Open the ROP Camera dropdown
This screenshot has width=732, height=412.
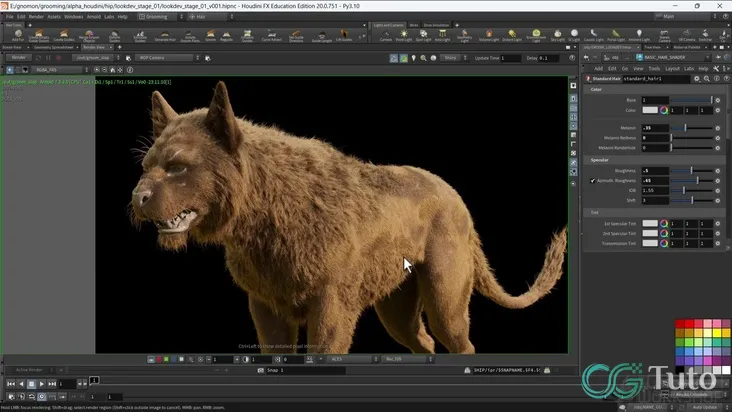(x=168, y=58)
